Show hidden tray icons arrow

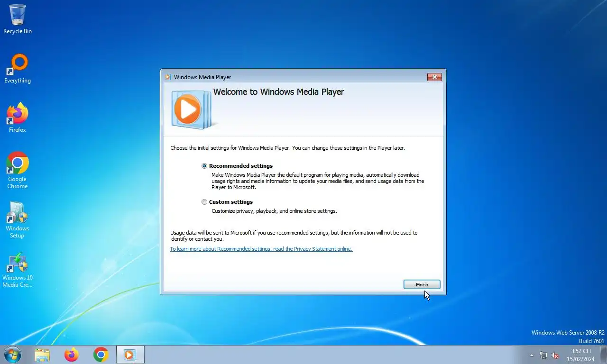(x=532, y=355)
